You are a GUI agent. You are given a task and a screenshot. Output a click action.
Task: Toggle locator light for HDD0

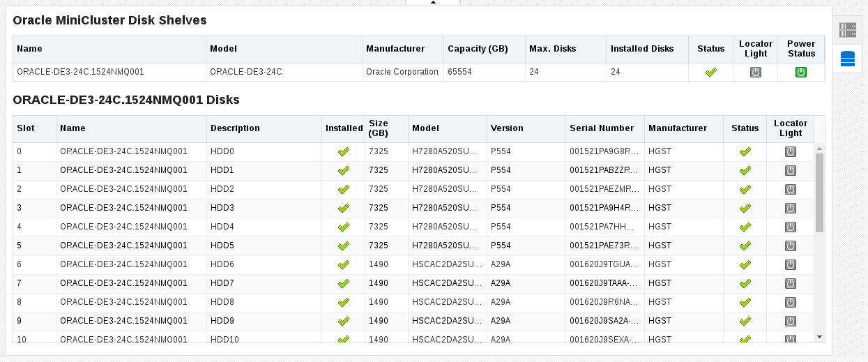[x=791, y=151]
